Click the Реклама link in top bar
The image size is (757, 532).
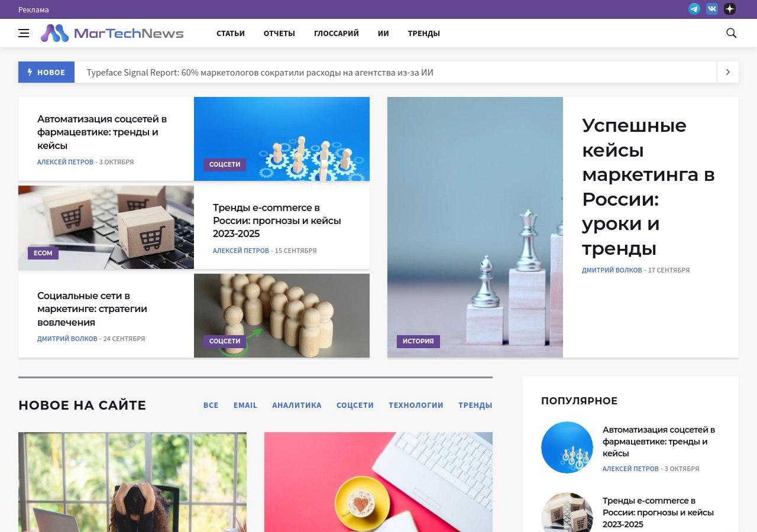point(34,9)
